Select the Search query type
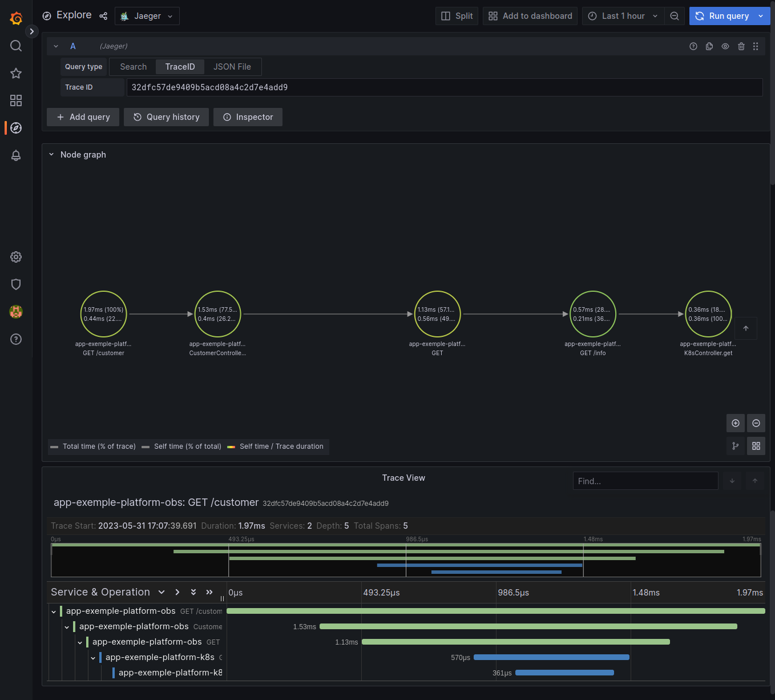 coord(133,67)
